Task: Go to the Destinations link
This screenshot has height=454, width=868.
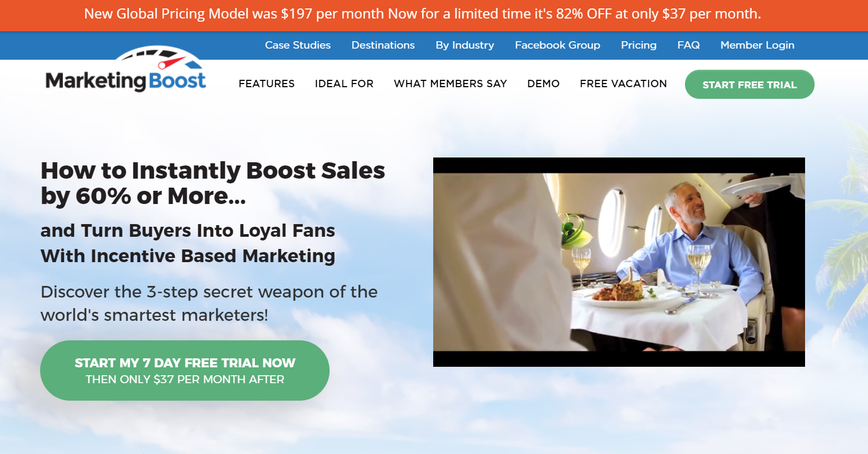Action: 383,45
